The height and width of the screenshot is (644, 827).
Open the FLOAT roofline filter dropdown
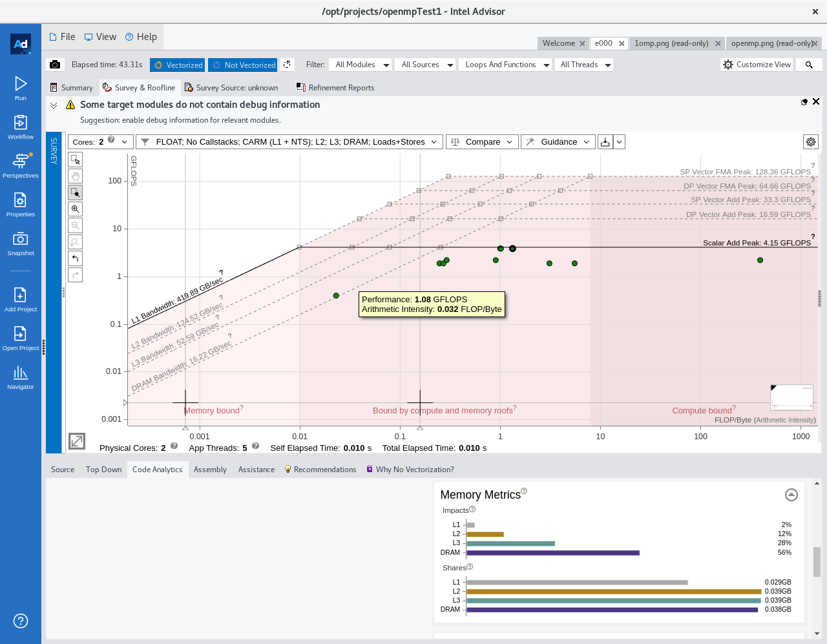tap(289, 142)
